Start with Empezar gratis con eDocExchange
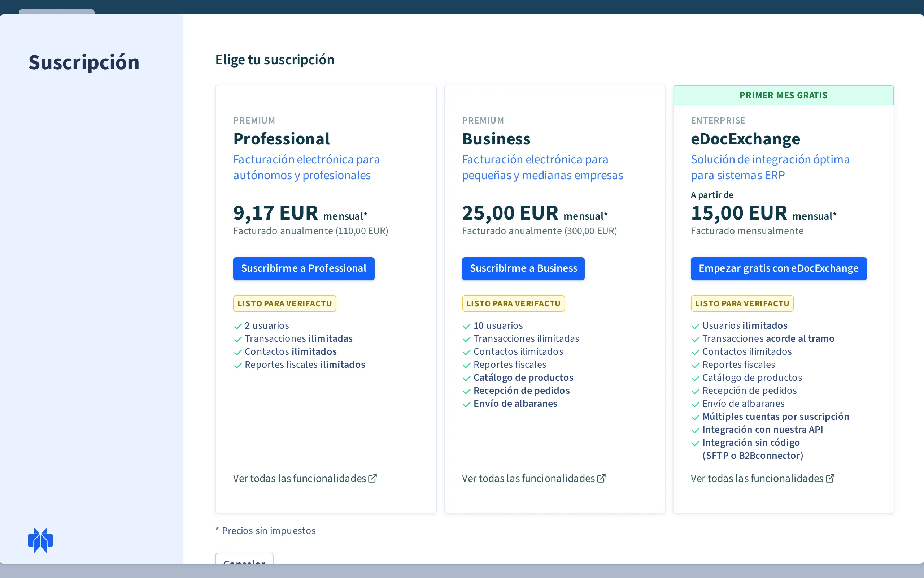 (x=779, y=268)
